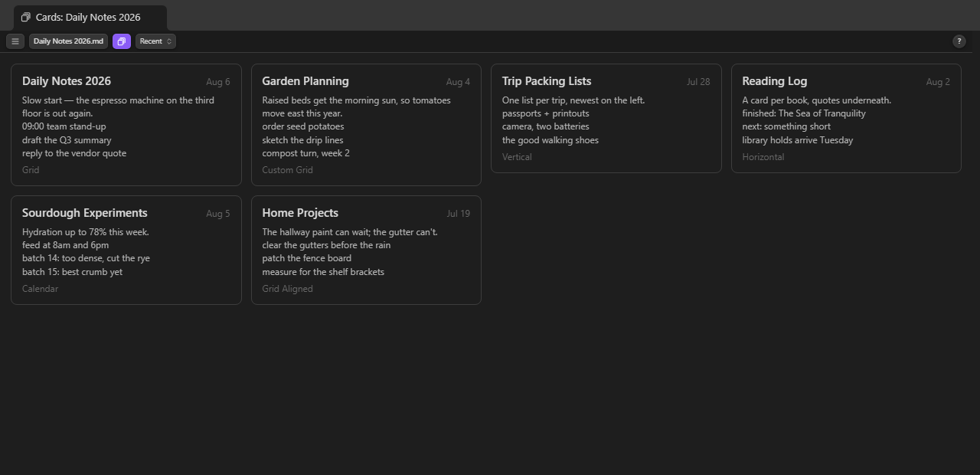Image resolution: width=980 pixels, height=475 pixels.
Task: Click the line 'library holds arrive Tuesday'
Action: click(x=798, y=140)
